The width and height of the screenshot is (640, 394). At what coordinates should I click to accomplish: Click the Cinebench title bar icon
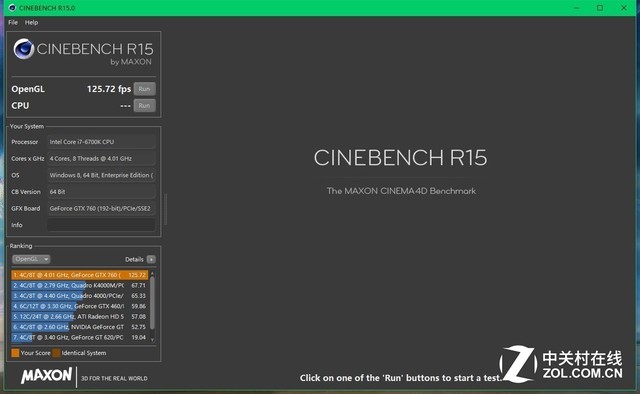pos(12,8)
